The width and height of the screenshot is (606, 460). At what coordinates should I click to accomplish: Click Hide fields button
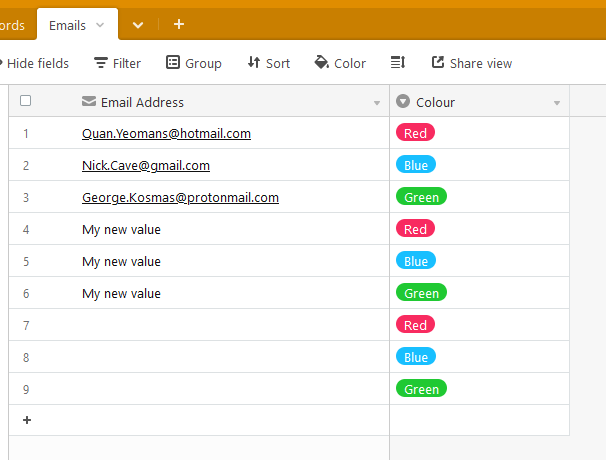(x=34, y=63)
